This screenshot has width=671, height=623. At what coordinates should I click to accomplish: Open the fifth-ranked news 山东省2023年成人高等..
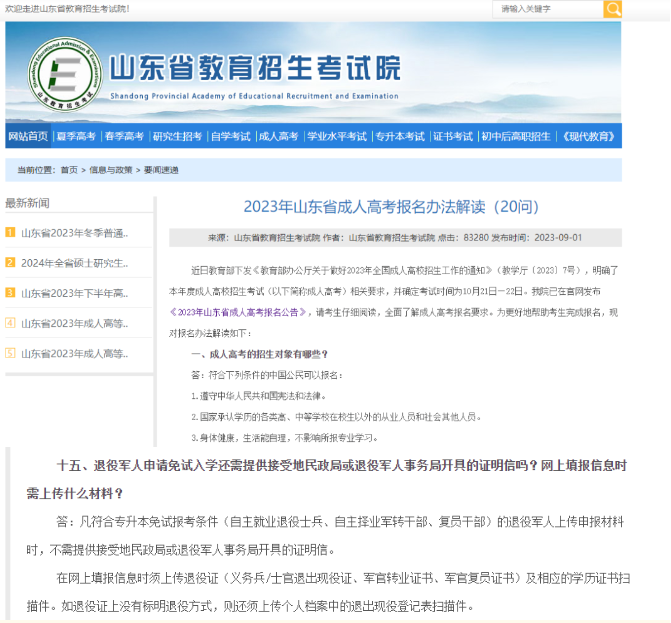74,353
